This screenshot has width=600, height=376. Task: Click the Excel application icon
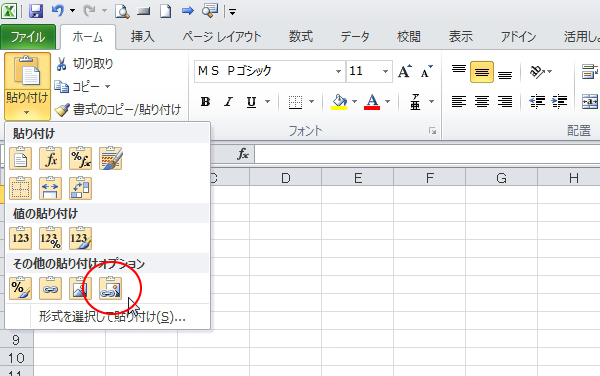pyautogui.click(x=9, y=11)
